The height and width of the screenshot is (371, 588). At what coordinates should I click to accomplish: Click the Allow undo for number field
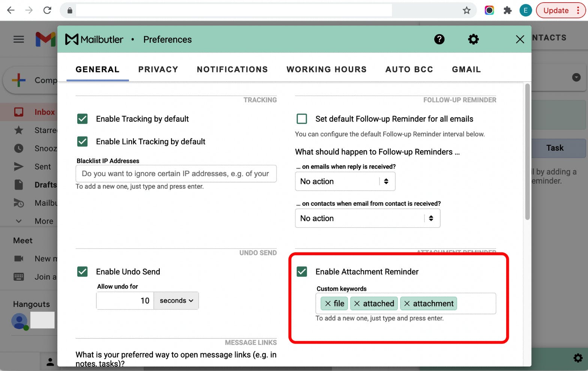pos(125,301)
